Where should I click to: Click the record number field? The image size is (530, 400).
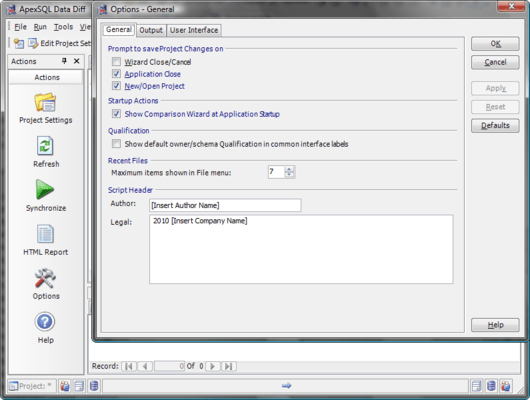pos(169,366)
